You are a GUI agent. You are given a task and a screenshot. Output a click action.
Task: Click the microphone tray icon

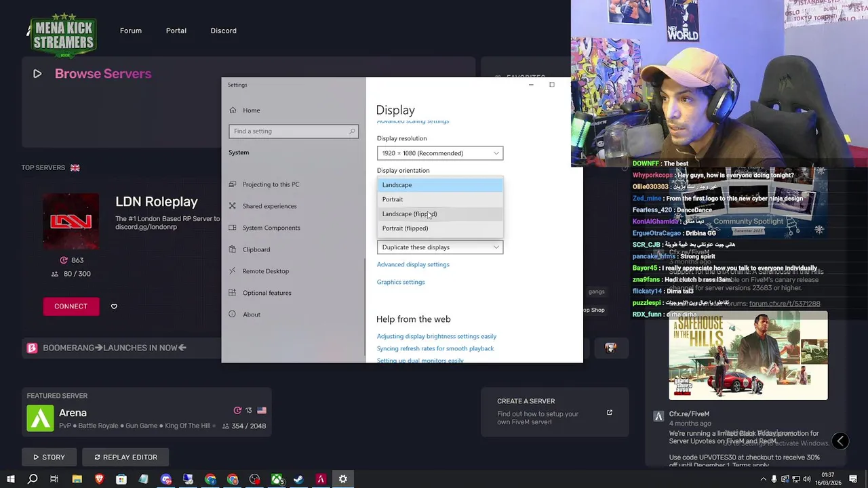[x=774, y=479]
